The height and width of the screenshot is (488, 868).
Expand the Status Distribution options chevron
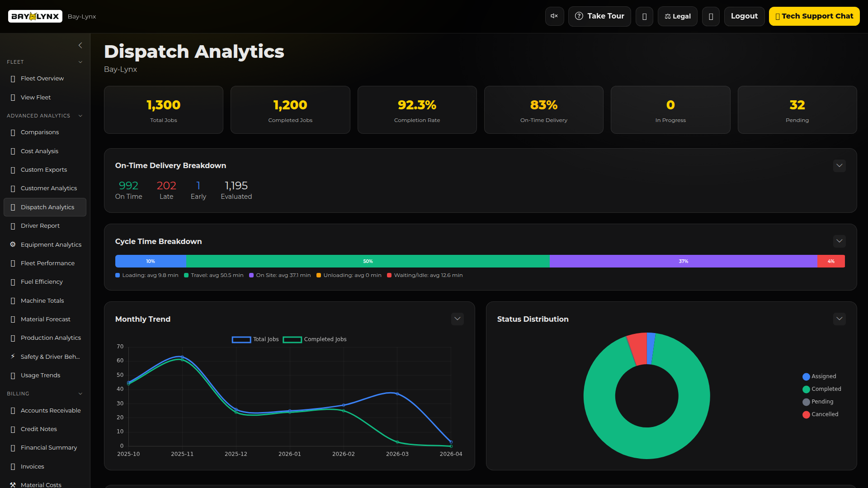coord(840,319)
